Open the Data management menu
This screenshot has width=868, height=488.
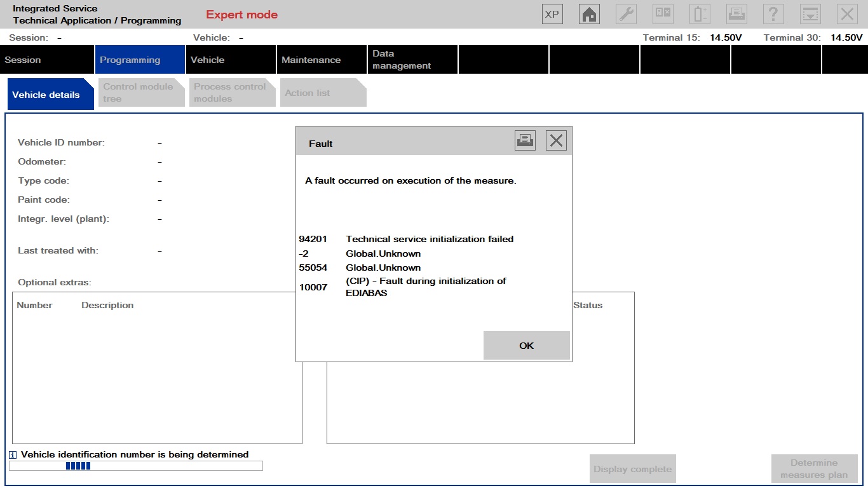pyautogui.click(x=412, y=60)
